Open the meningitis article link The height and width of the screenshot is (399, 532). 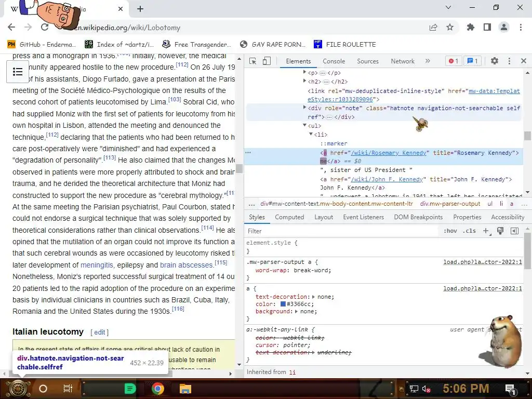pos(97,265)
